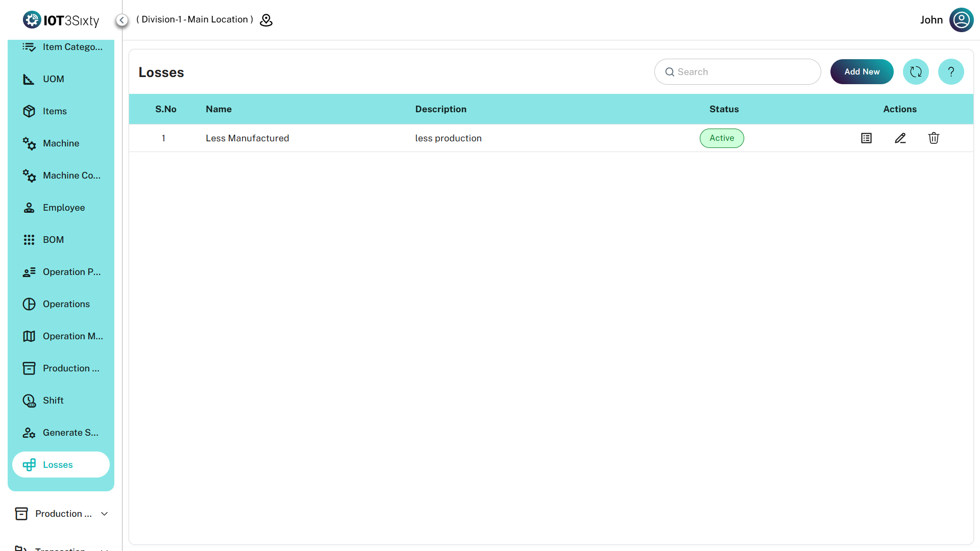Collapse the sidebar with the arrow button
The image size is (980, 551).
(121, 20)
